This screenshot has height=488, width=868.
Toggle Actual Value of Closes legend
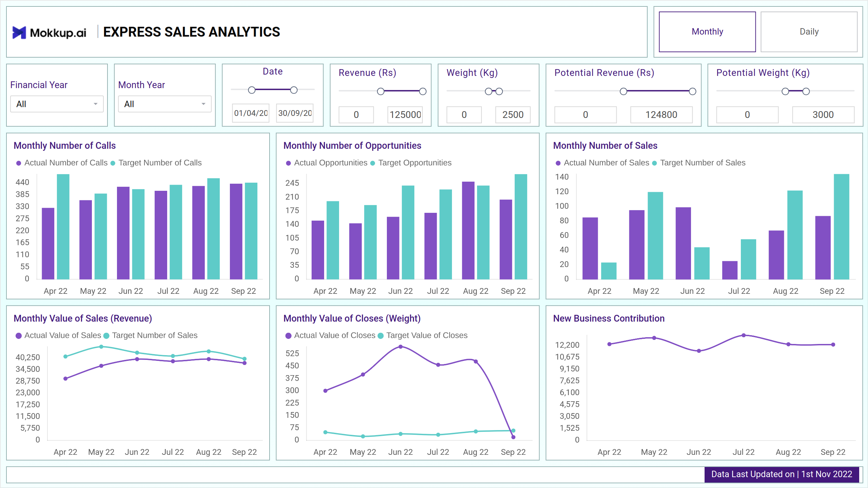point(331,335)
